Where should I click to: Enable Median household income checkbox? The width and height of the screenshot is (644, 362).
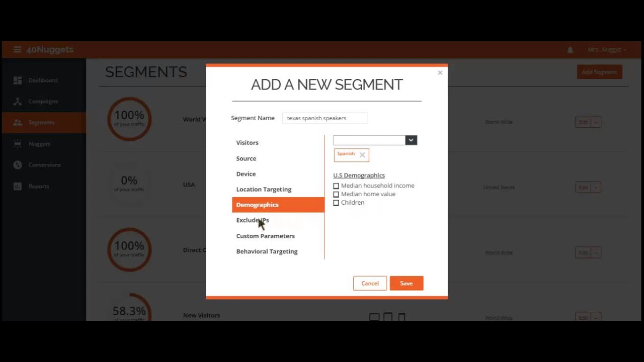pos(336,186)
